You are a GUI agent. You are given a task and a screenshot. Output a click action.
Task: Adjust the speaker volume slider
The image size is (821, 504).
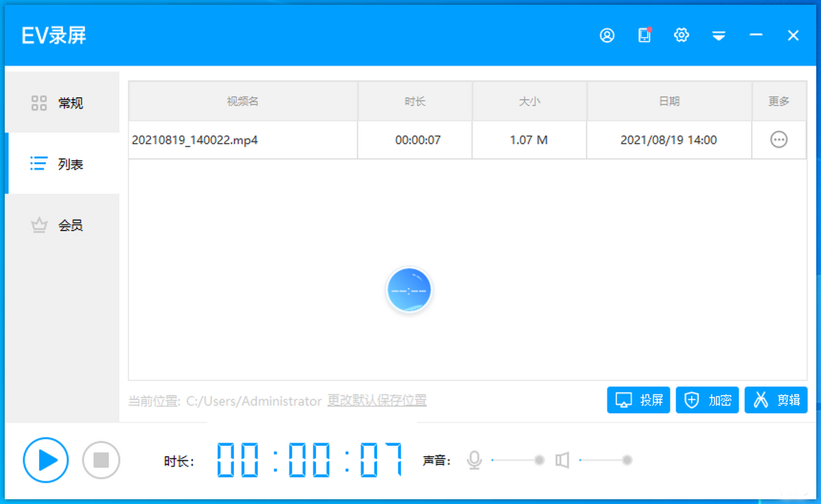(605, 460)
